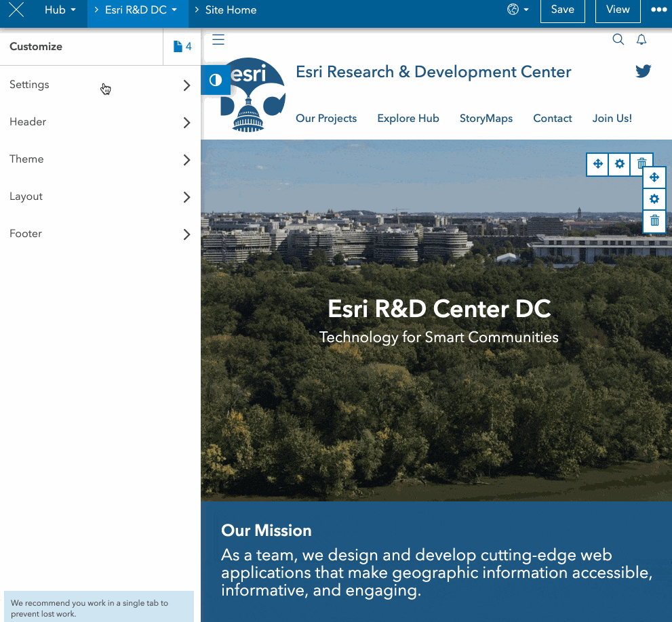This screenshot has width=672, height=622.
Task: Select the gear icon in the vertical card toolbar
Action: click(654, 199)
